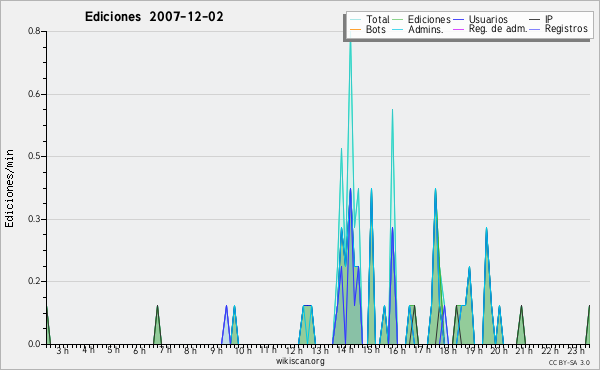Click the 0.3 y-axis value

coord(34,219)
